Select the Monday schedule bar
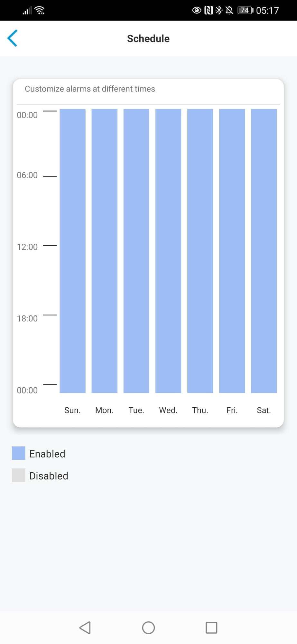The width and height of the screenshot is (297, 644). (x=104, y=251)
